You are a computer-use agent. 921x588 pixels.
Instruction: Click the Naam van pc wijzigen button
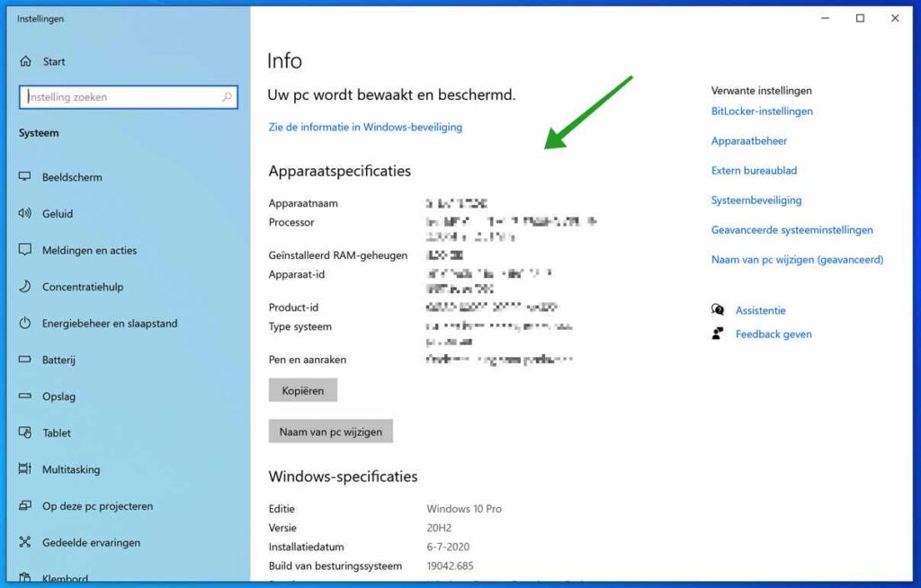(331, 431)
